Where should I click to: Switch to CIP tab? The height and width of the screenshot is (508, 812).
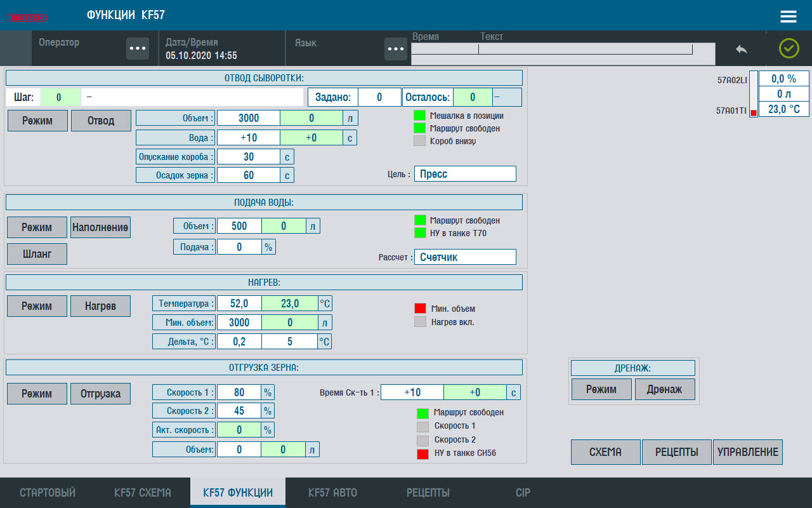point(523,493)
